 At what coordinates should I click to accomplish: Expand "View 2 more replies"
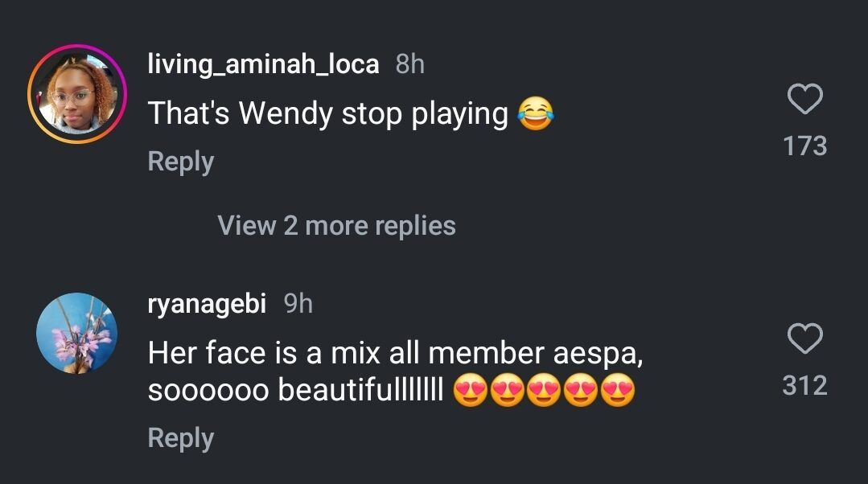(x=336, y=226)
